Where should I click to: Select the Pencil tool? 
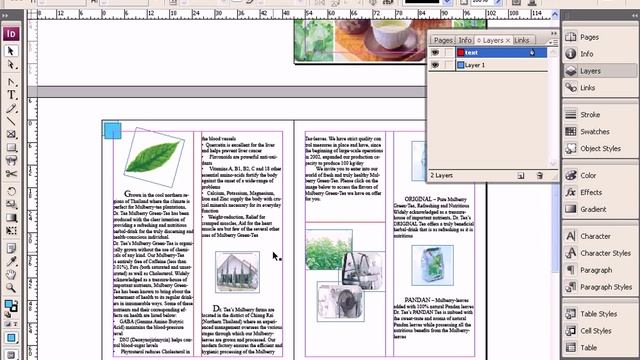pyautogui.click(x=11, y=109)
